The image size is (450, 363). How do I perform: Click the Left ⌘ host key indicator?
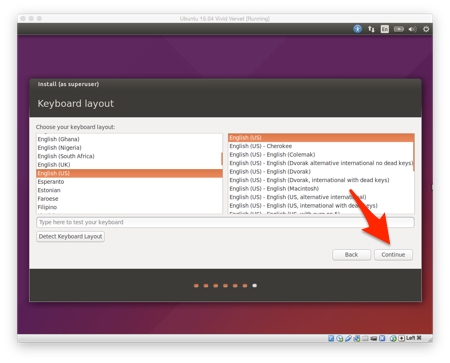pyautogui.click(x=414, y=338)
